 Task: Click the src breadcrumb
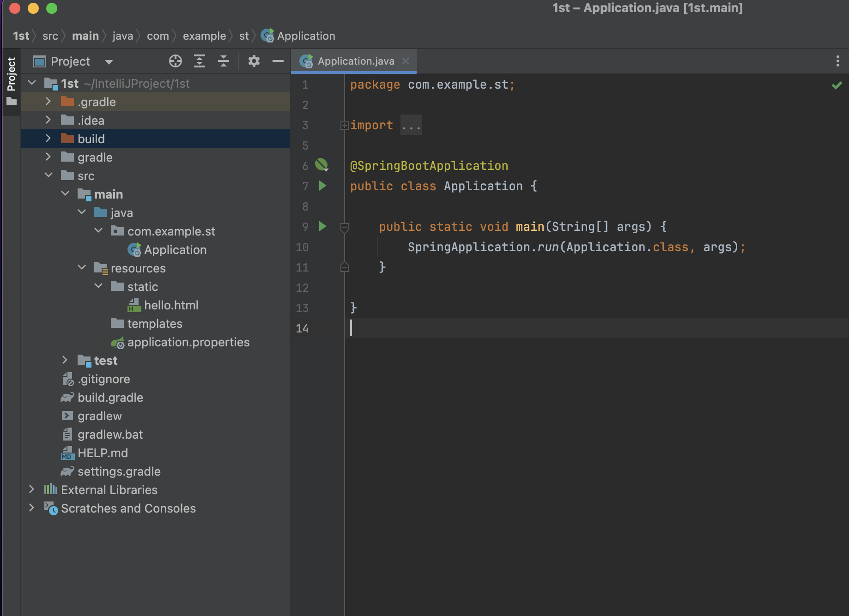coord(50,36)
